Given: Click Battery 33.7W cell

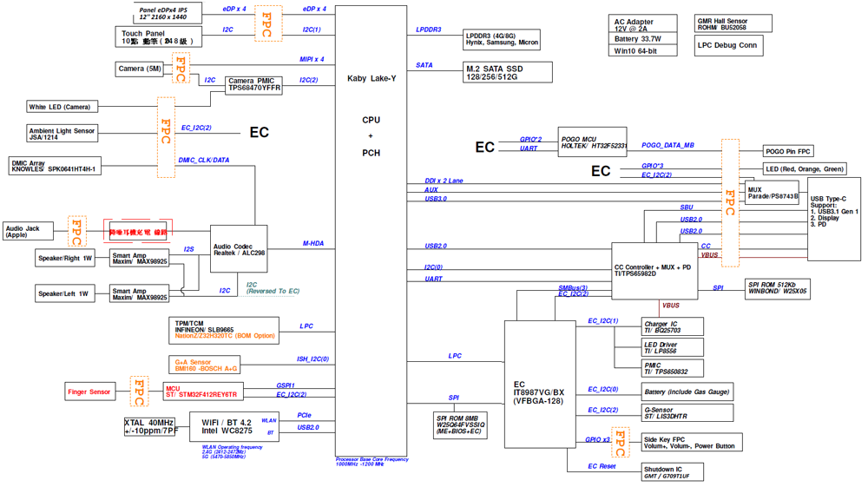Looking at the screenshot, I should (x=642, y=39).
